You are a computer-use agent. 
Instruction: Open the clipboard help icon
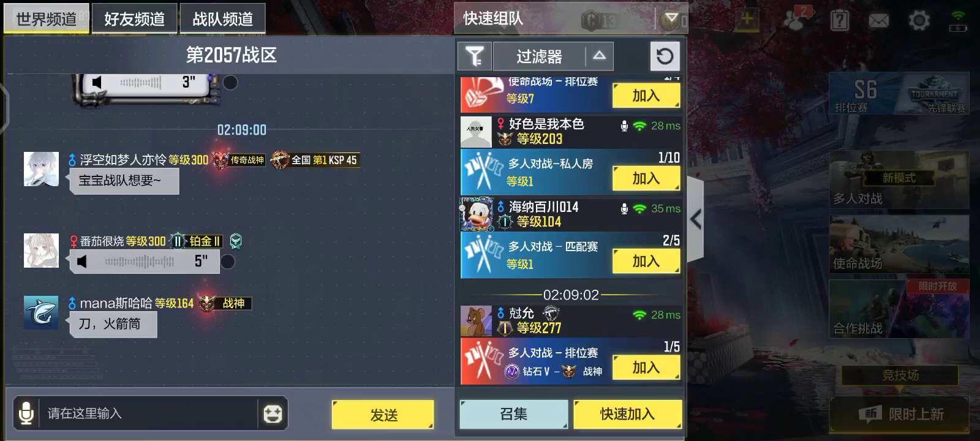pyautogui.click(x=840, y=20)
